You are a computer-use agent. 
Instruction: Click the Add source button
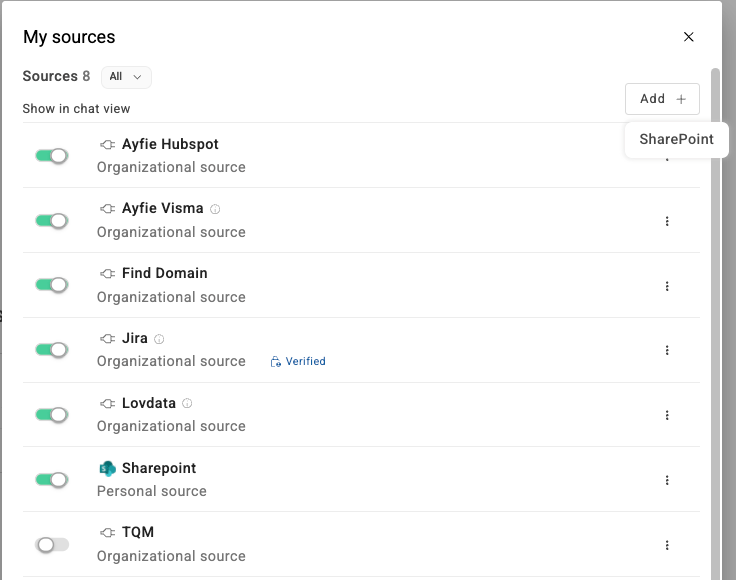662,99
